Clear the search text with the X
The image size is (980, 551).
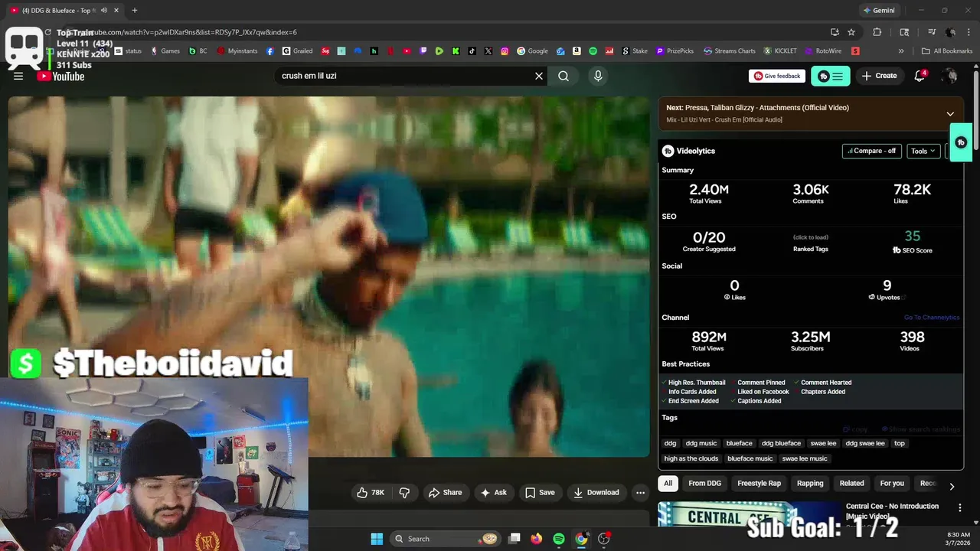click(x=539, y=76)
